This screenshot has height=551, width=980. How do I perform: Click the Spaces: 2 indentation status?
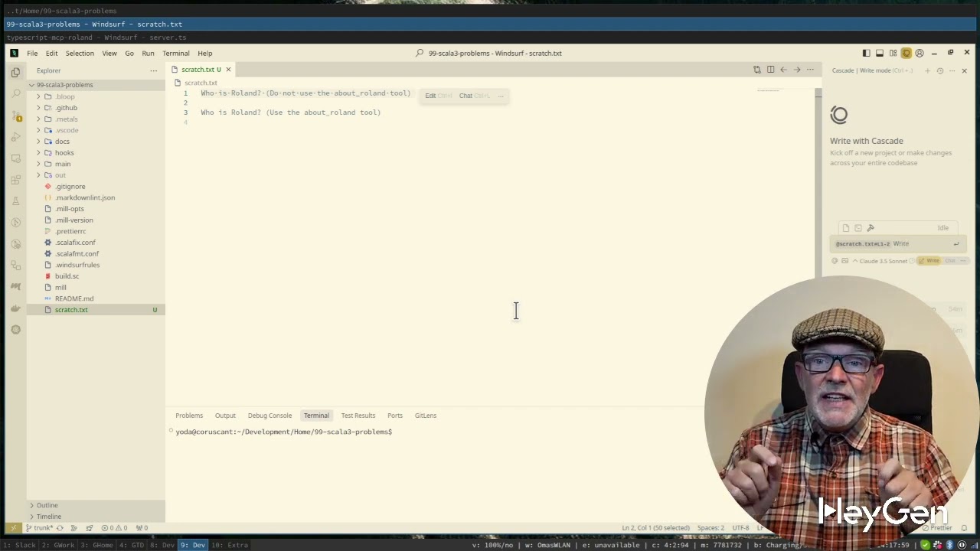(x=710, y=528)
